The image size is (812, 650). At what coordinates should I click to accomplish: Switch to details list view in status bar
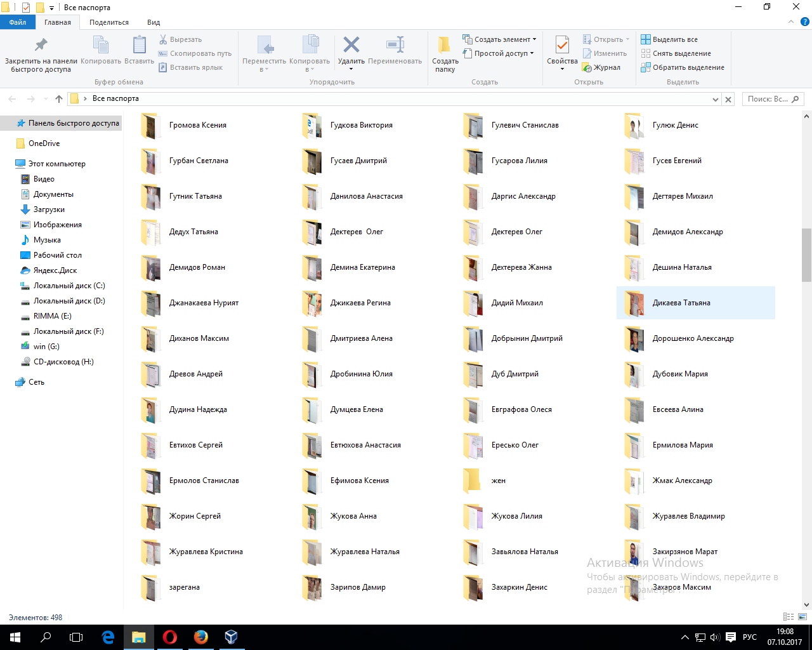point(789,617)
